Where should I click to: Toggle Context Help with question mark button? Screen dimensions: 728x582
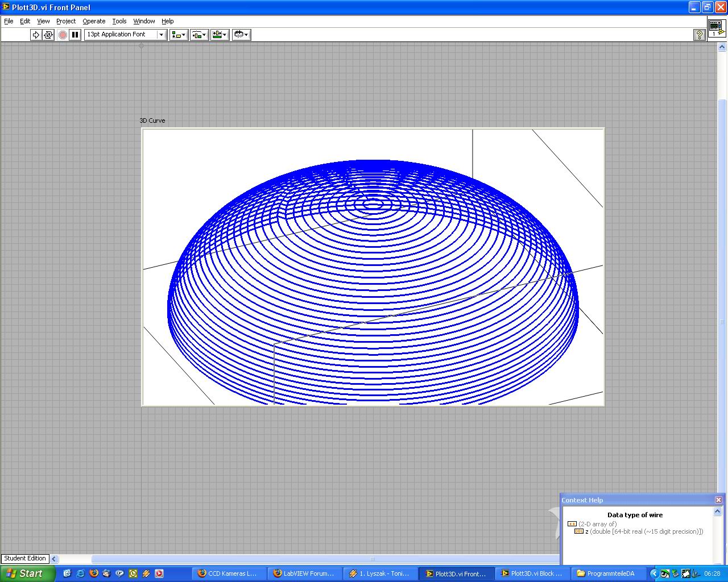click(x=700, y=35)
